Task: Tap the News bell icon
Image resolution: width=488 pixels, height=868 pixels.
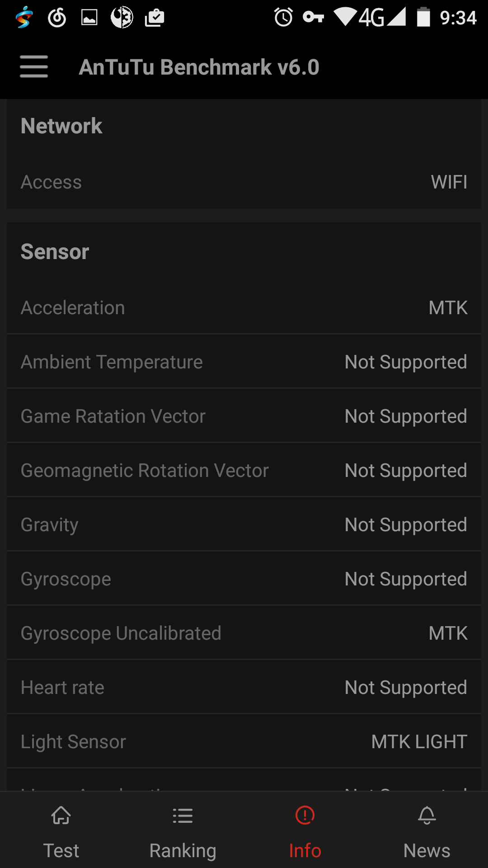Action: point(427,816)
